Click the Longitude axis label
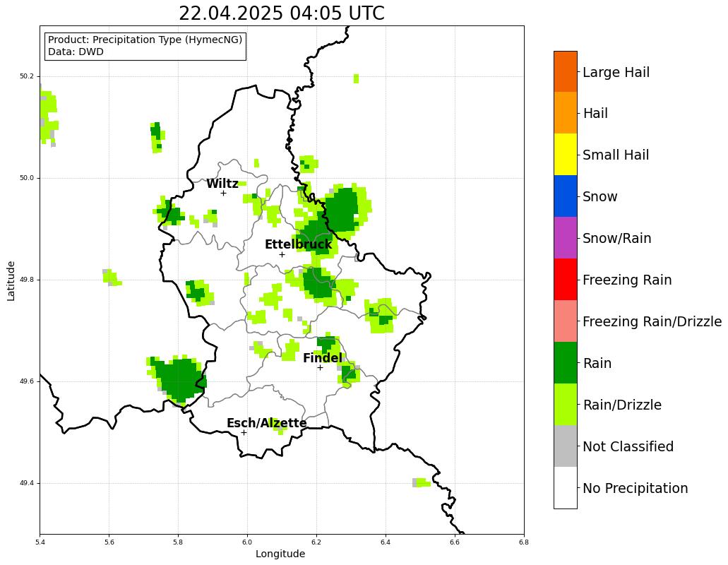The height and width of the screenshot is (565, 728). pyautogui.click(x=280, y=554)
